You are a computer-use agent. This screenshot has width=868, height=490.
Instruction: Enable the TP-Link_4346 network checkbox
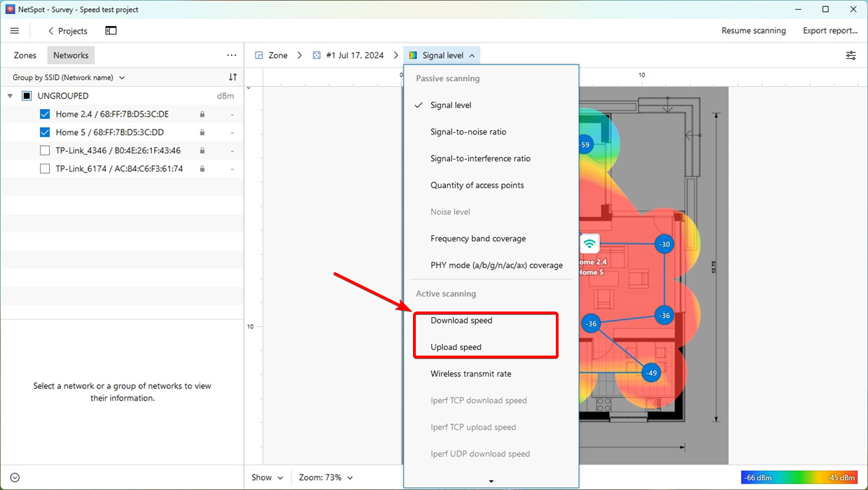tap(45, 150)
